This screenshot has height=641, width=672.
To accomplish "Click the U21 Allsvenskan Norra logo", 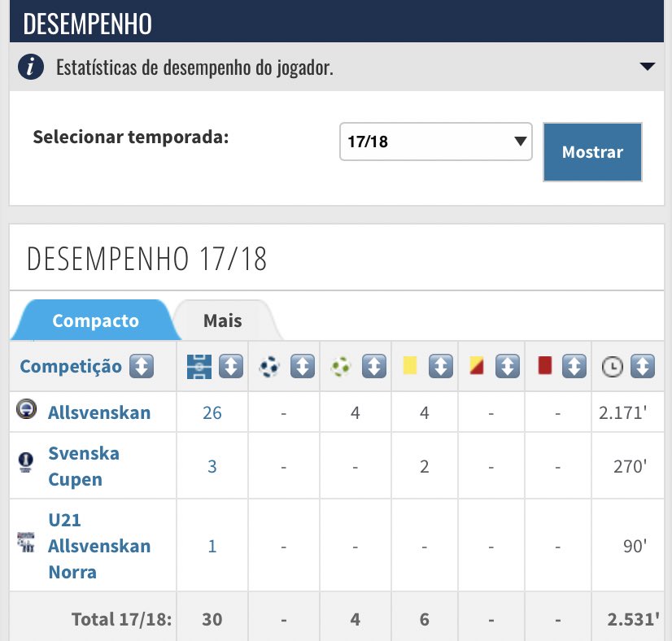I will pos(25,543).
